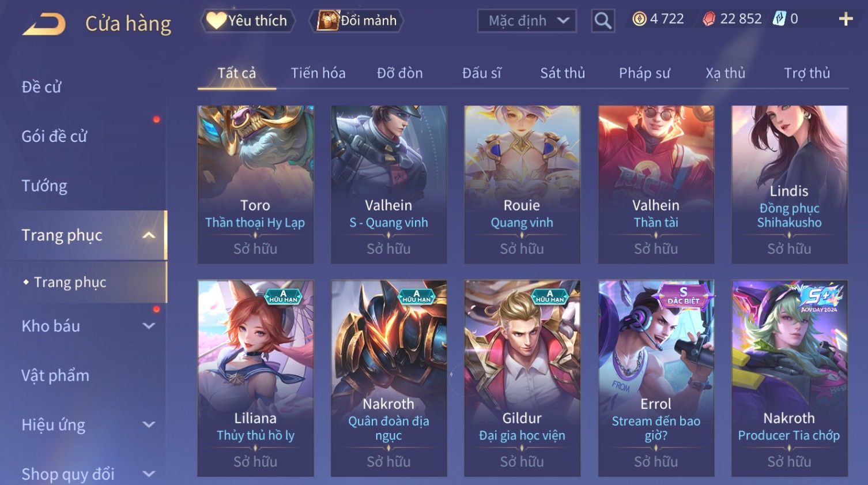Screen dimensions: 868x485
Task: Click the chest icon on Đổi mảnh
Action: coord(328,21)
